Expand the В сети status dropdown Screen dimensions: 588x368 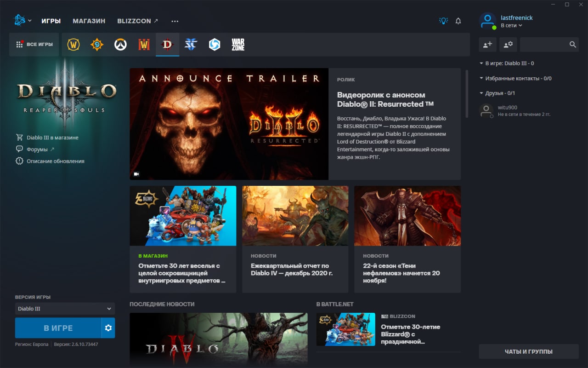(x=512, y=25)
